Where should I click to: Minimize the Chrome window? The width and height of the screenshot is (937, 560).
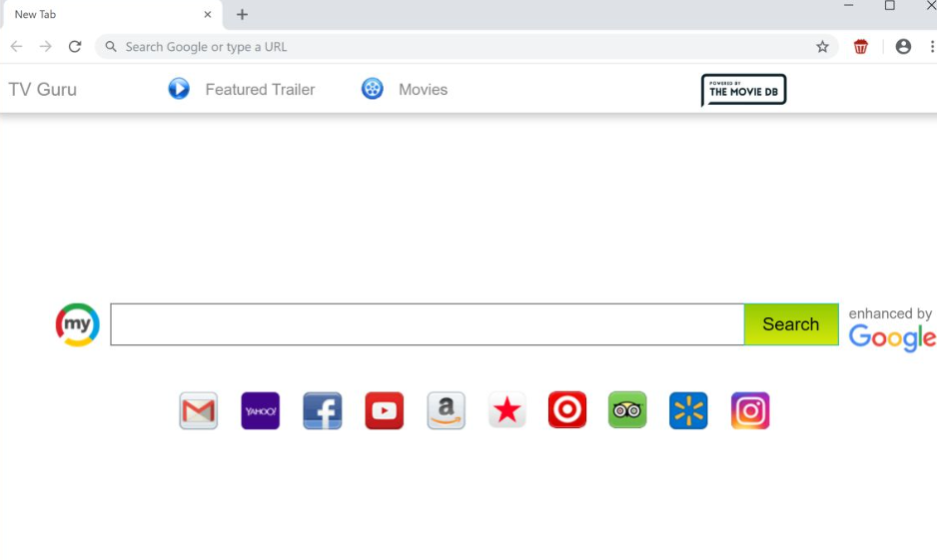(x=848, y=5)
